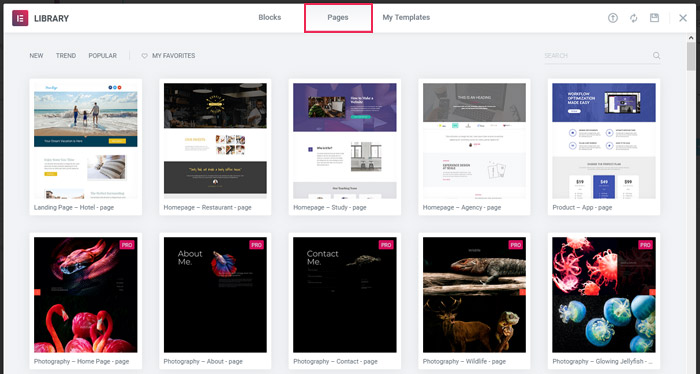Open Homepage Agency template thumbnail
700x374 pixels.
click(x=474, y=141)
